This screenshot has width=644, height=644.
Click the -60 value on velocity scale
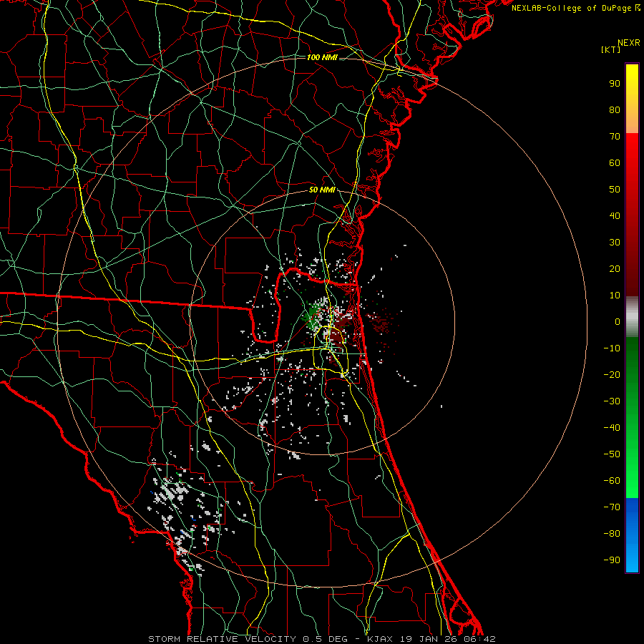click(612, 481)
